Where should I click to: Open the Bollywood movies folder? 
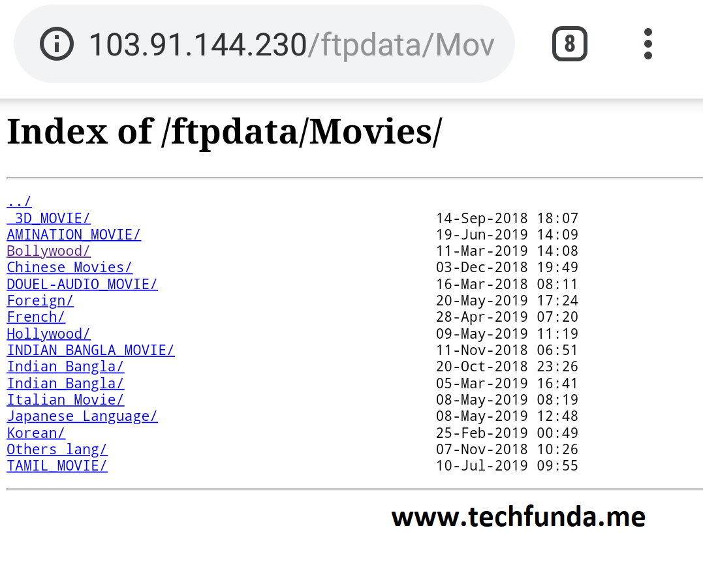click(48, 251)
